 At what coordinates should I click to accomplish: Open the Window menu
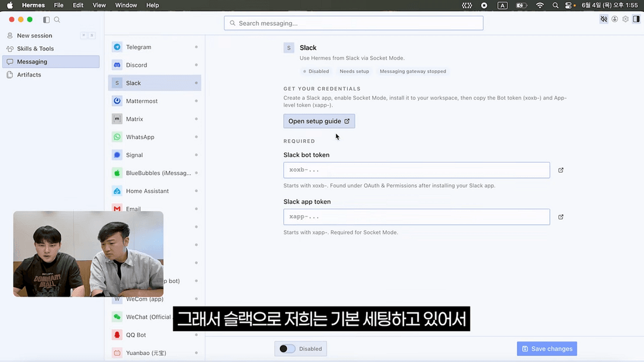[x=126, y=5]
